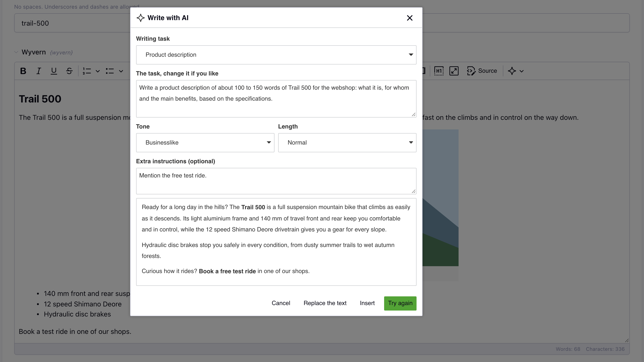Cancel the AI writing dialog
Image resolution: width=644 pixels, height=362 pixels.
click(281, 303)
